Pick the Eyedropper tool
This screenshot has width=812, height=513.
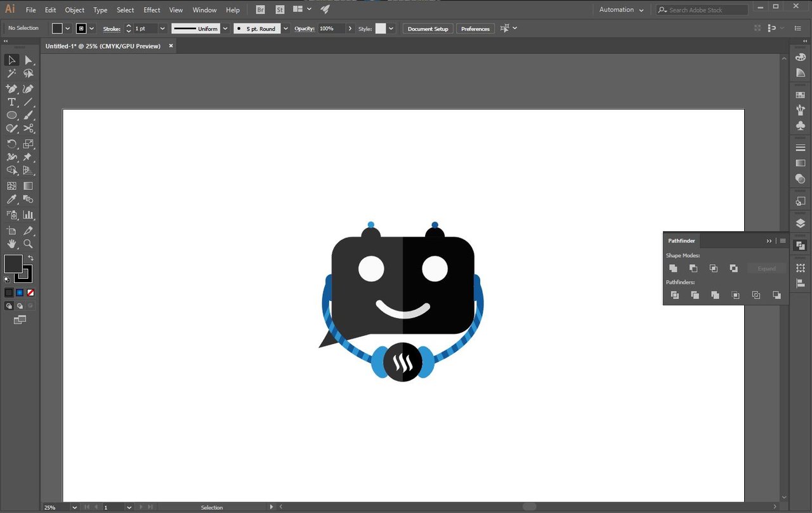tap(11, 200)
